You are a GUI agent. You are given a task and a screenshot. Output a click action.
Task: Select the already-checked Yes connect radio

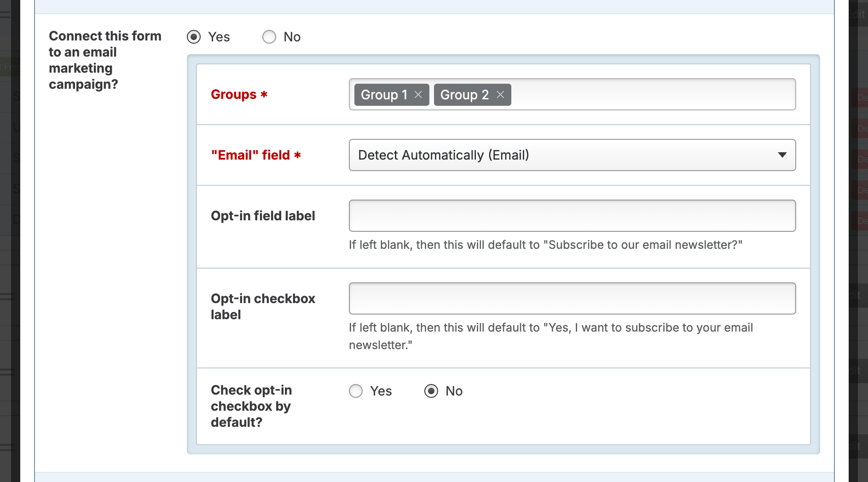(194, 37)
